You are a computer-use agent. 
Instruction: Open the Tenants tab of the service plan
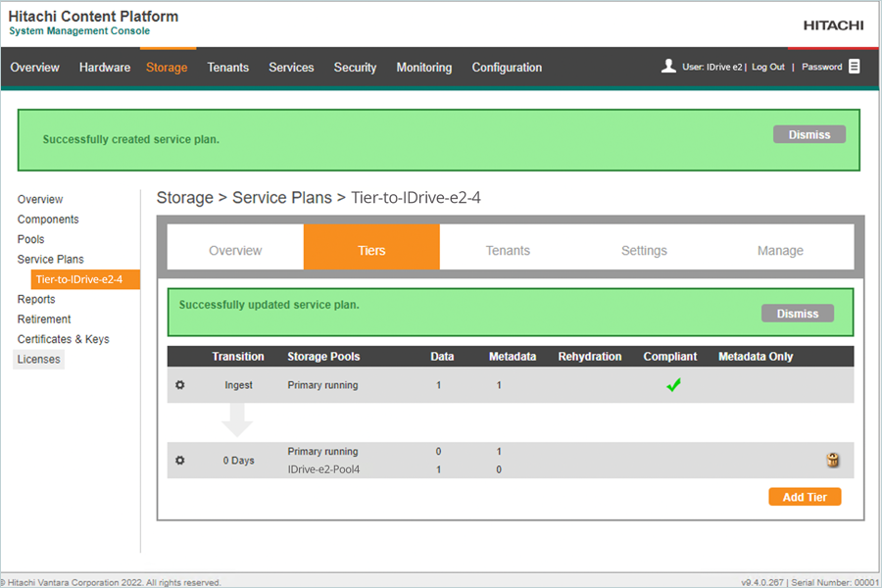(508, 251)
